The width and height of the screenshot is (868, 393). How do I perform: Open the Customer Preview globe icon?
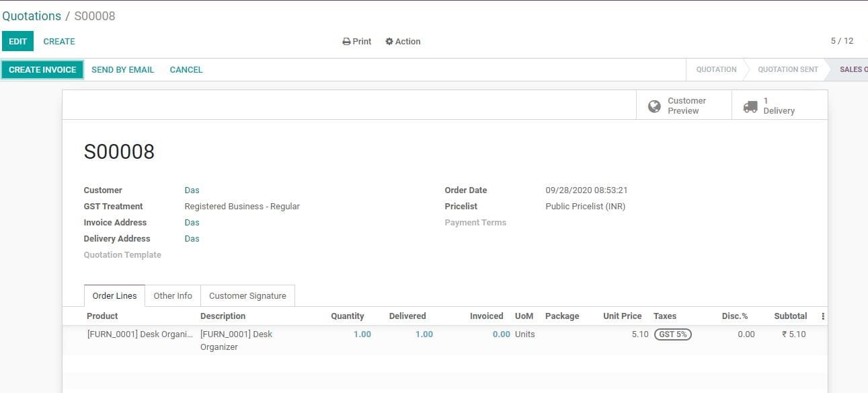click(654, 105)
